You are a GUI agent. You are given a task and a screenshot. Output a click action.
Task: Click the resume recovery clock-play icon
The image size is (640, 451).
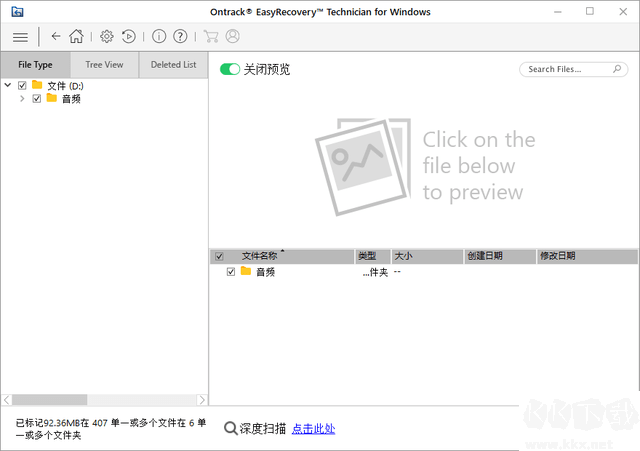tap(129, 36)
